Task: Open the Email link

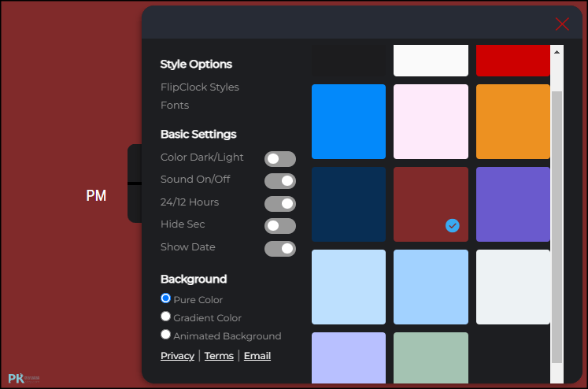Action: pos(257,356)
